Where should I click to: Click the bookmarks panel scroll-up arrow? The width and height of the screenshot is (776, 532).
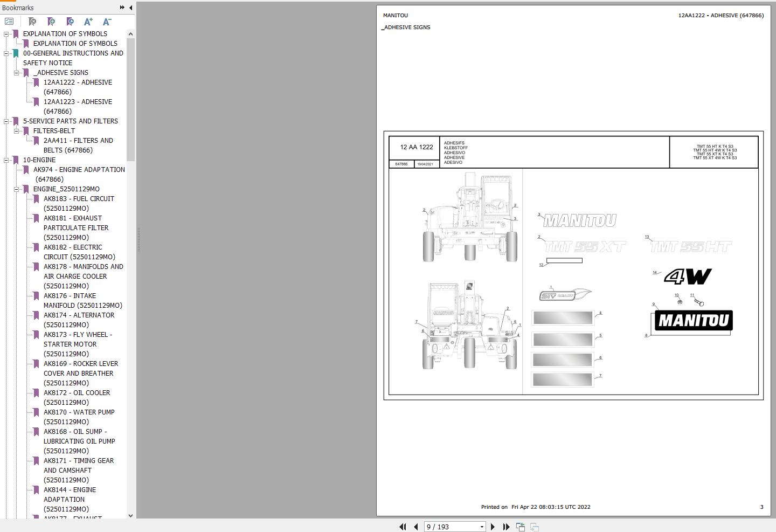[130, 34]
